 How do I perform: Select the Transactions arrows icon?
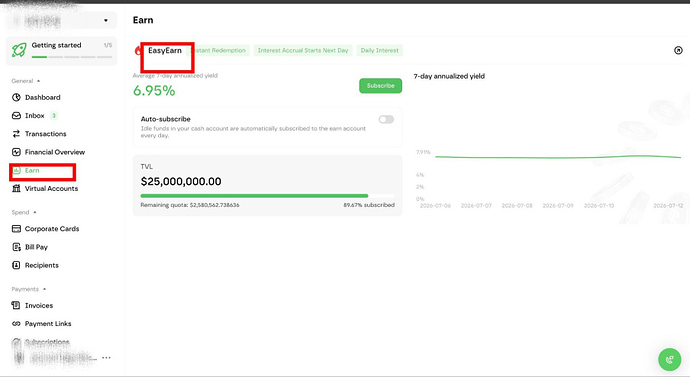tap(16, 134)
